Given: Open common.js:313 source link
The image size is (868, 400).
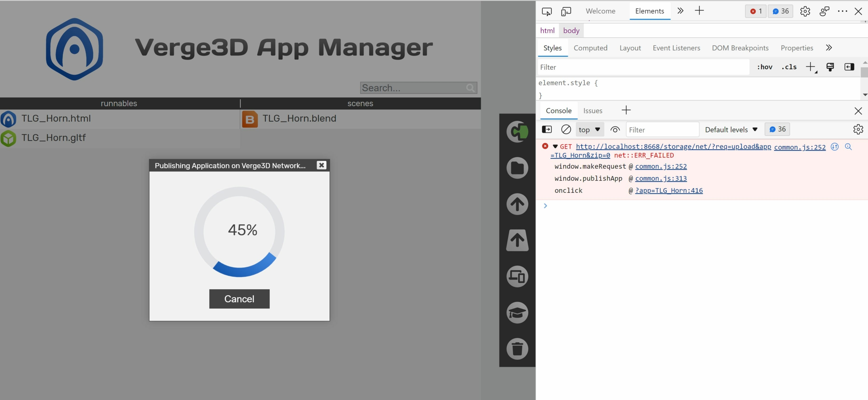Looking at the screenshot, I should [x=661, y=178].
